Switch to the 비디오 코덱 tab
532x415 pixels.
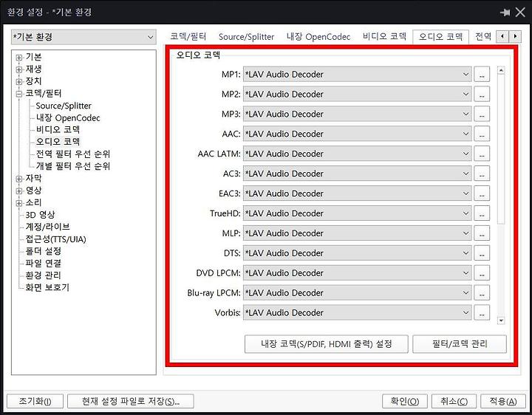coord(384,36)
